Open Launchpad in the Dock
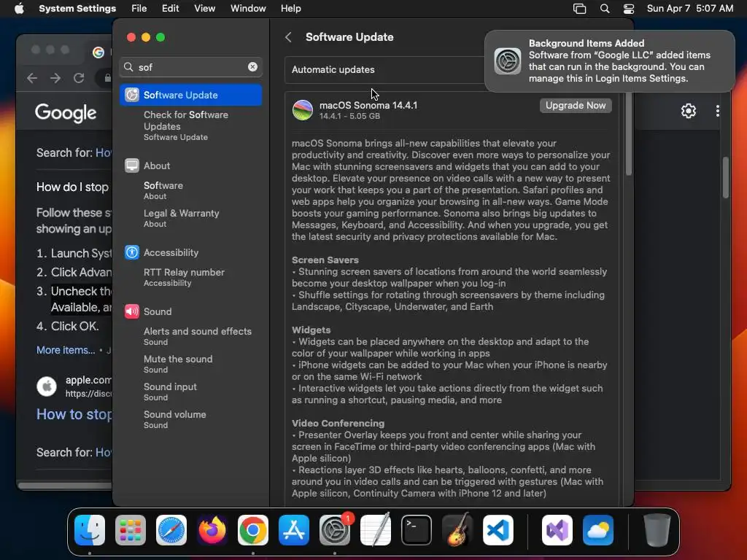Image resolution: width=747 pixels, height=560 pixels. tap(131, 530)
